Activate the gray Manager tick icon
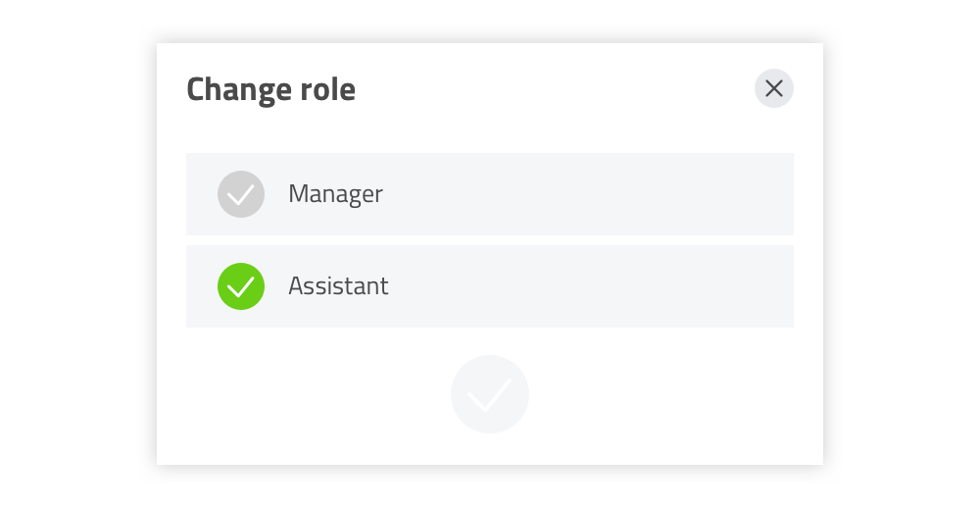980x510 pixels. coord(241,194)
